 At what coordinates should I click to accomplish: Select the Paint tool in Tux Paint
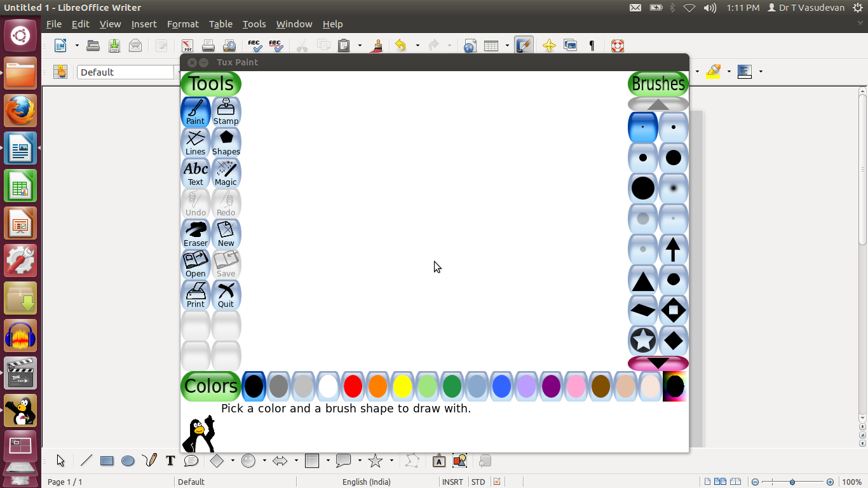click(x=196, y=112)
